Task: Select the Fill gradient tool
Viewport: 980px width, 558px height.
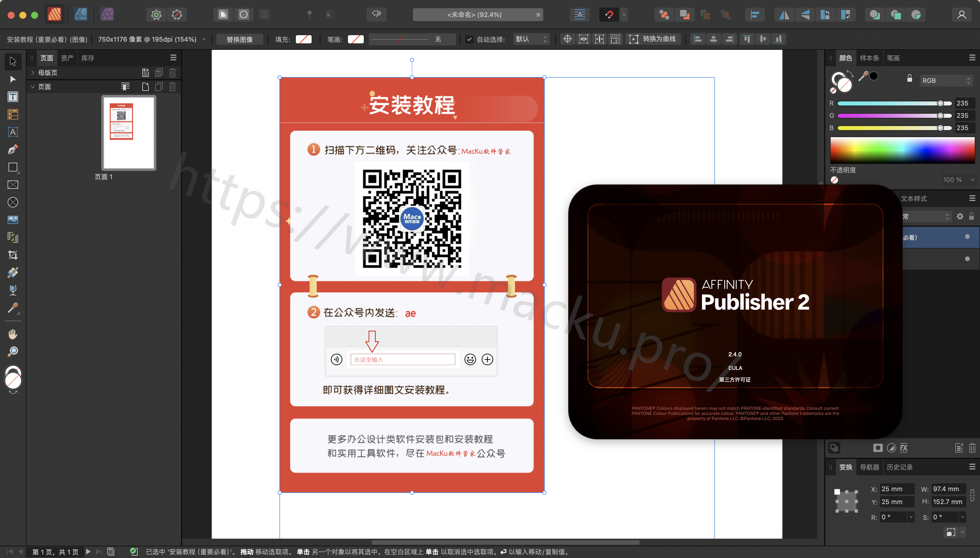Action: [13, 273]
